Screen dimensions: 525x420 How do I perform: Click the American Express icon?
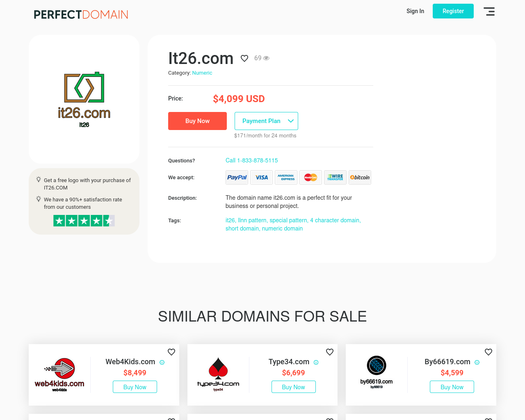click(286, 178)
